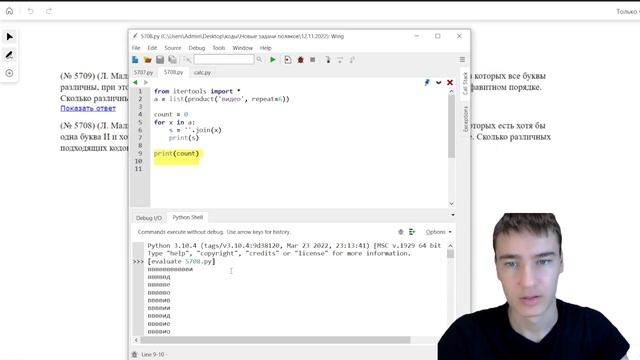Viewport: 640px width, 360px height.
Task: Click the goto-definition icon left of the search field
Action: point(187,60)
